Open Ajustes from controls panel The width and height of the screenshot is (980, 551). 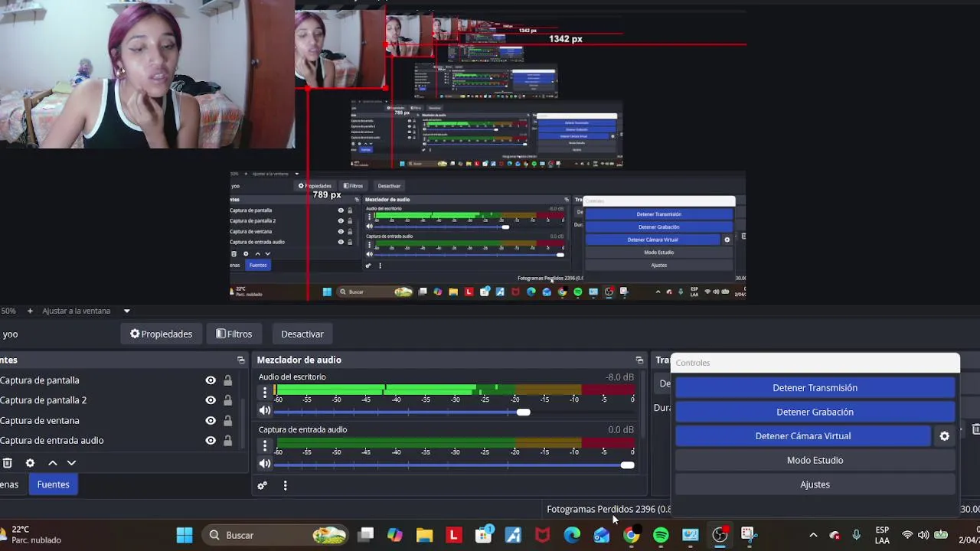point(815,484)
